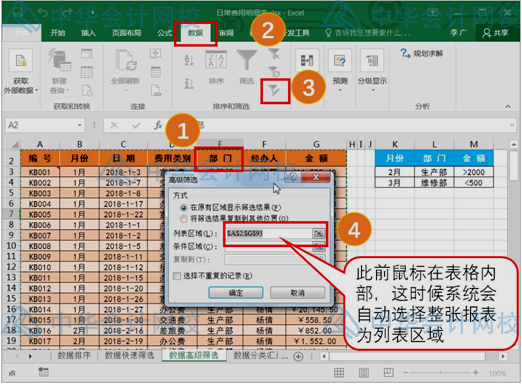Open the Outline dropdown arrow

click(x=372, y=90)
